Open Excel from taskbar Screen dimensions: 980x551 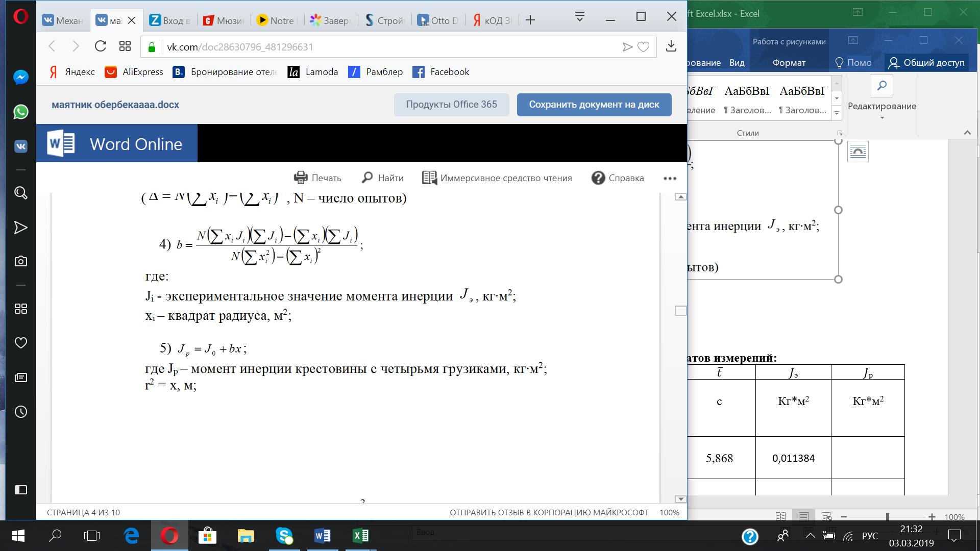click(360, 536)
